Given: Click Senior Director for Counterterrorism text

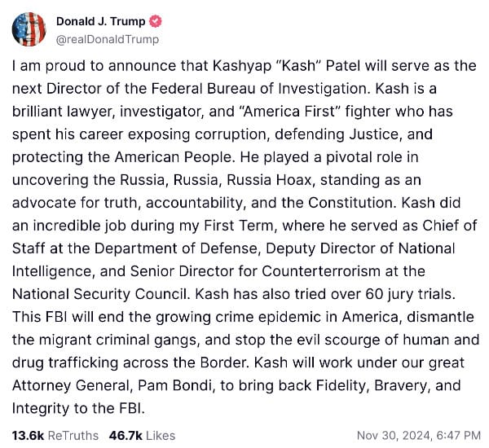Looking at the screenshot, I should 255,271.
